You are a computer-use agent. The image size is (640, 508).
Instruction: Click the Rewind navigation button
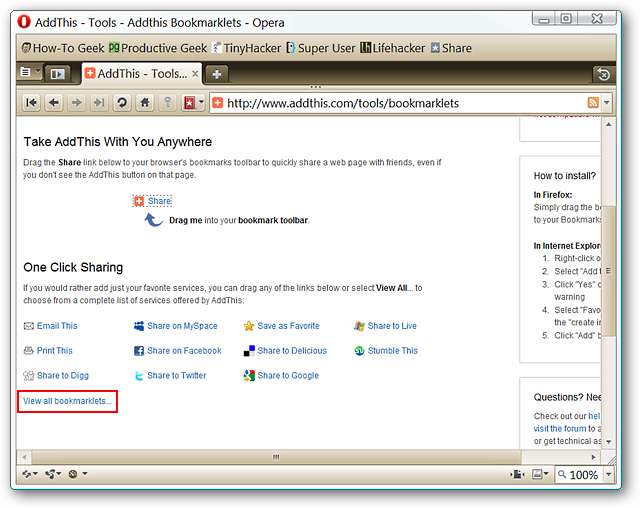[31, 103]
